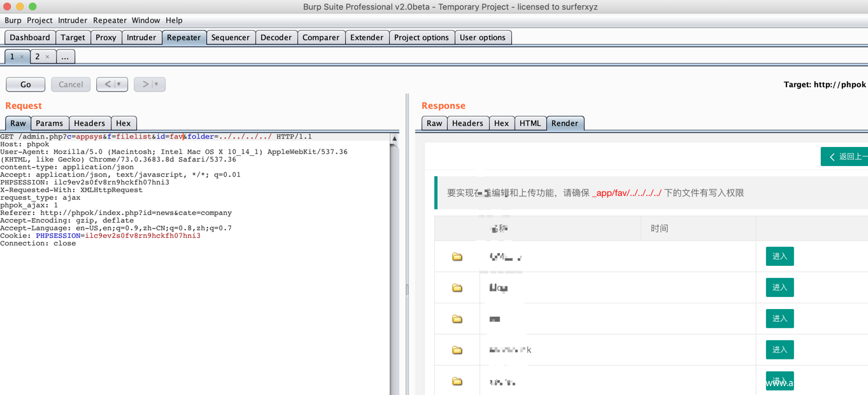Open the Window menu
This screenshot has height=395, width=868.
click(146, 20)
